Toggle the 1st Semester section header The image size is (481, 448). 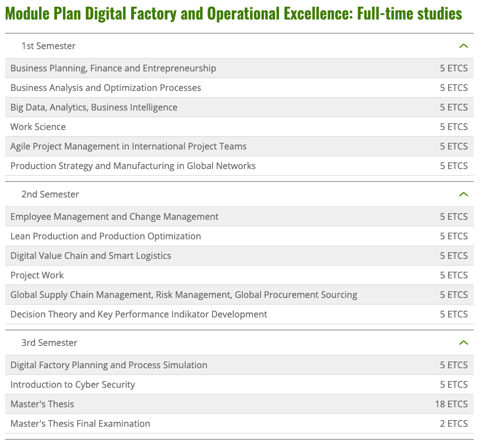[x=239, y=46]
